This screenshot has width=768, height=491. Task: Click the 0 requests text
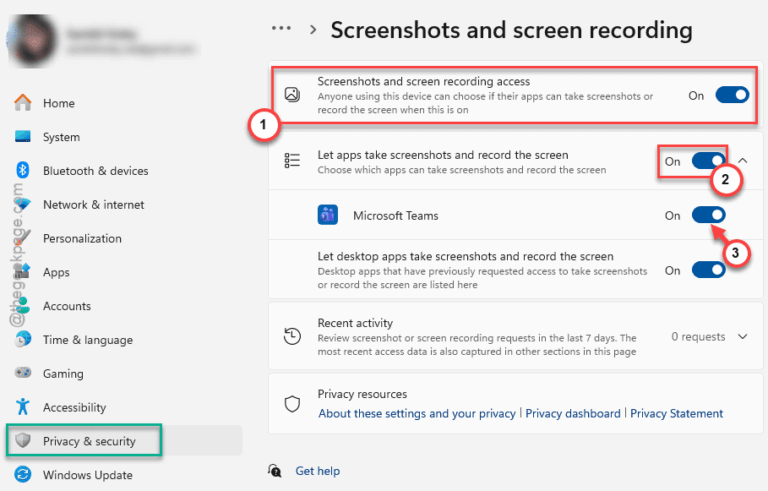[x=698, y=337]
